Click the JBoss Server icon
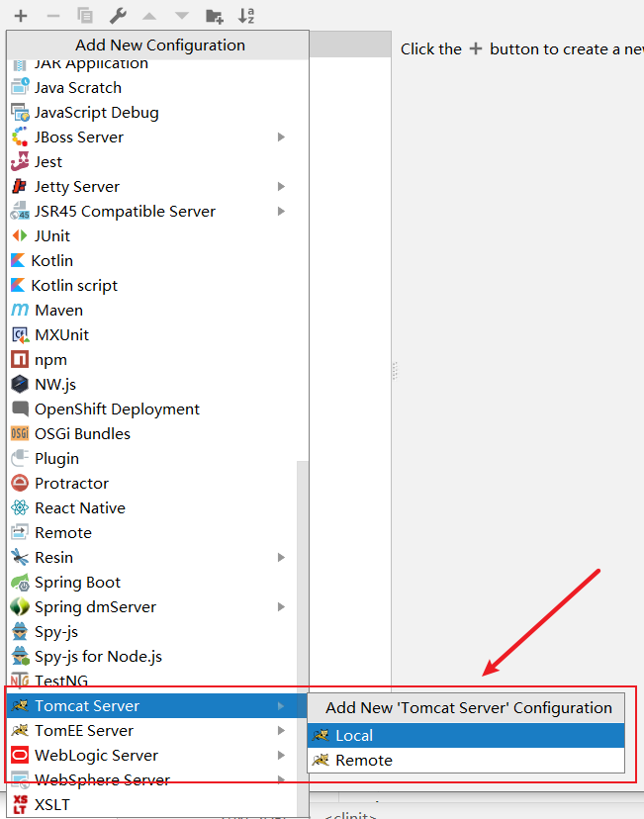Screen dimensions: 644x819 click(20, 136)
